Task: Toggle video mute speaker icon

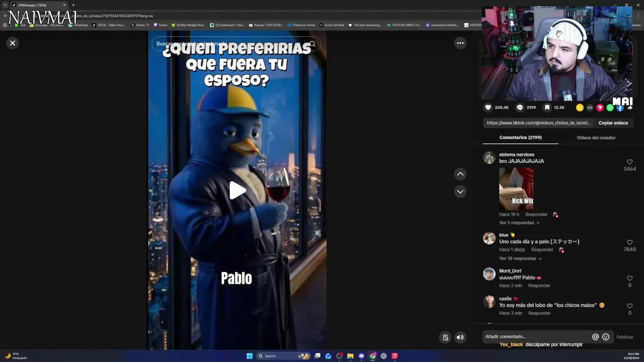Action: click(x=460, y=337)
